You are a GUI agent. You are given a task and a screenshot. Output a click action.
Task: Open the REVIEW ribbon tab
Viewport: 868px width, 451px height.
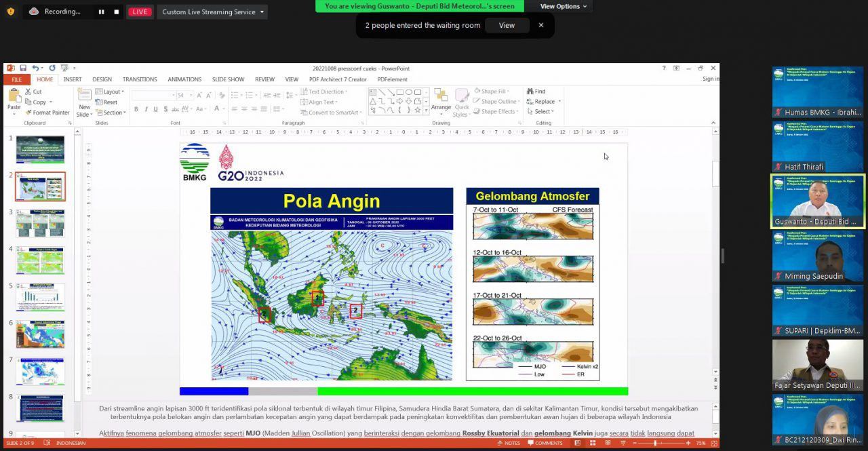(264, 79)
